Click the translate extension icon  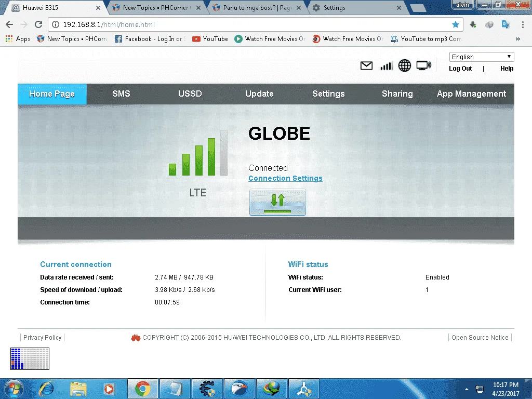(506, 24)
